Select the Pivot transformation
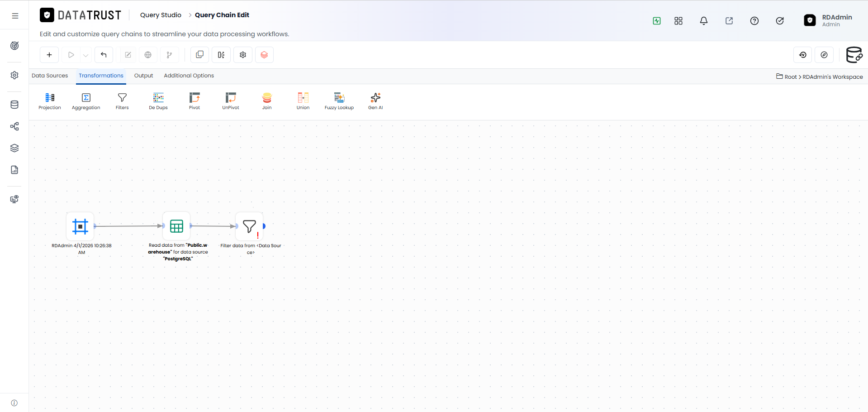This screenshot has height=412, width=868. point(194,101)
